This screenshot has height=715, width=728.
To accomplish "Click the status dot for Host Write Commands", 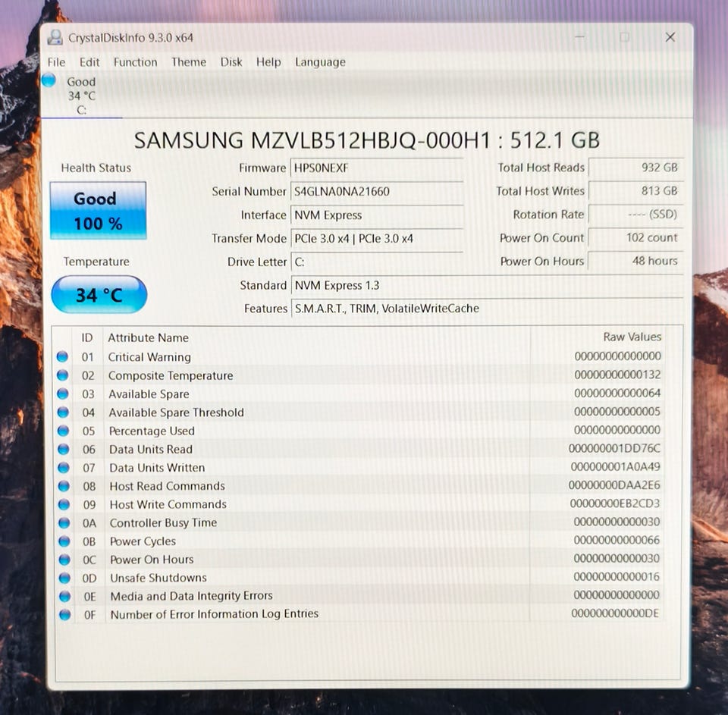I will tap(64, 504).
